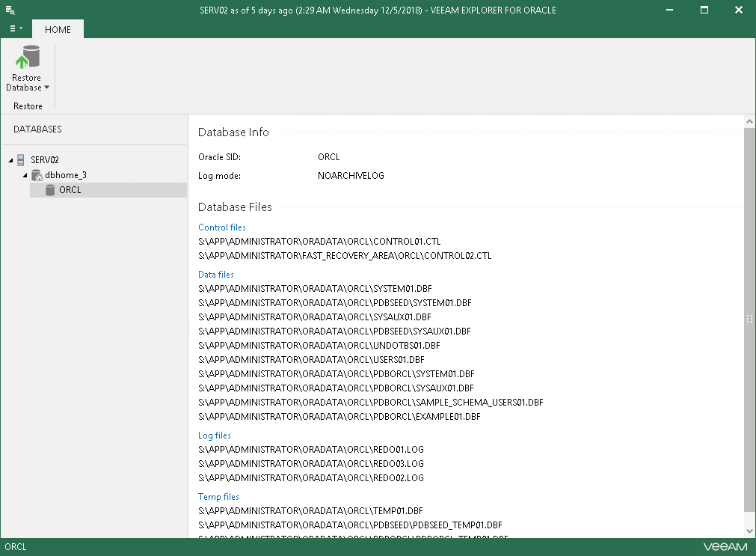Screen dimensions: 756x556
Task: Click the Restore Database icon
Action: click(27, 58)
